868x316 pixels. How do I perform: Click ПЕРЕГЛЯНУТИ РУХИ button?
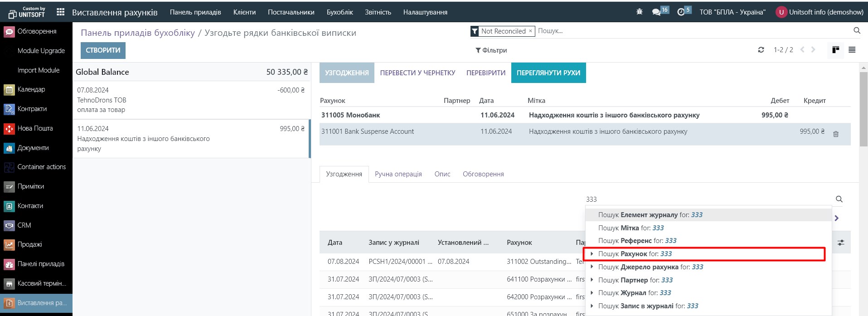point(548,73)
